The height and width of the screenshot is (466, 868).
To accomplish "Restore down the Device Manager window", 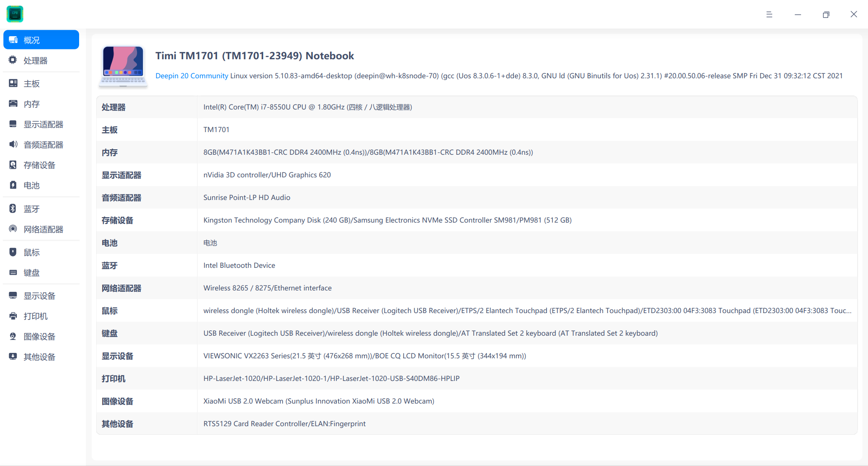I will click(826, 14).
